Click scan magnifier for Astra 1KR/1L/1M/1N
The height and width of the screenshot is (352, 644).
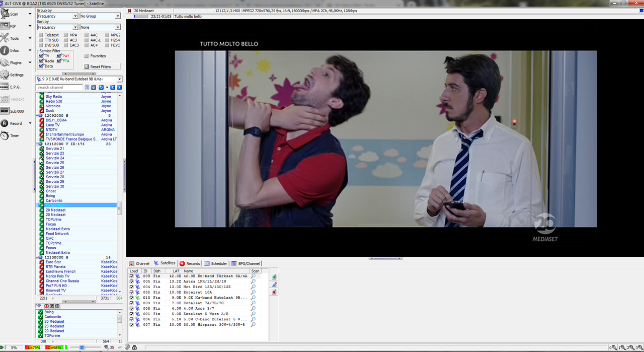[x=254, y=281]
